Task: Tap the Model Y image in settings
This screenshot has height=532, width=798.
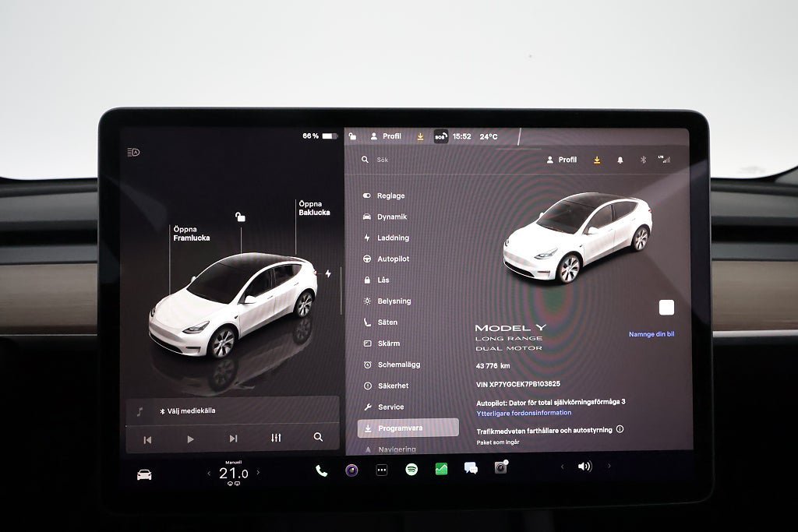Action: (x=578, y=238)
